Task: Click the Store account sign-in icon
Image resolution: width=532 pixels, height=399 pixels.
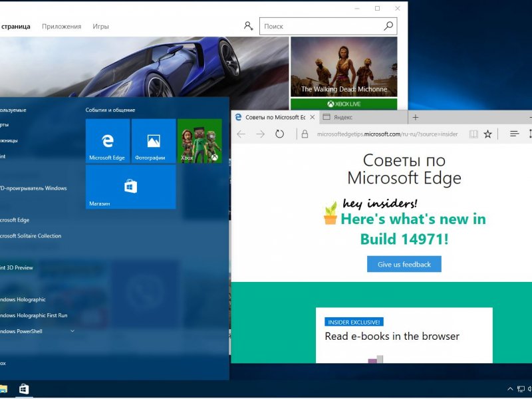Action: coord(248,26)
